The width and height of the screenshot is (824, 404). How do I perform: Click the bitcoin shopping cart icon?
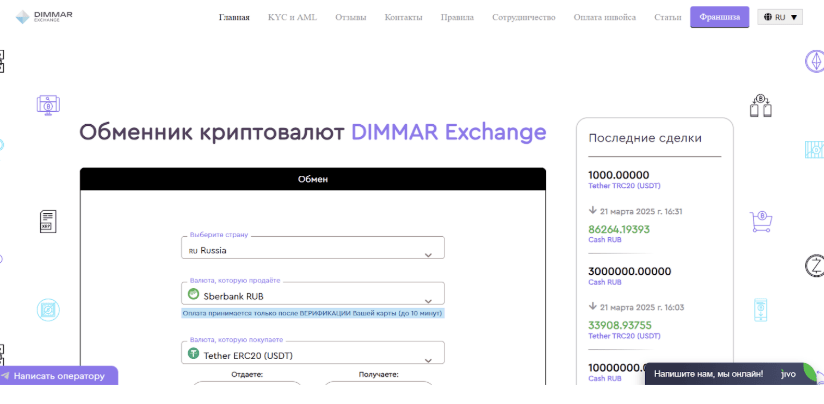pos(760,222)
